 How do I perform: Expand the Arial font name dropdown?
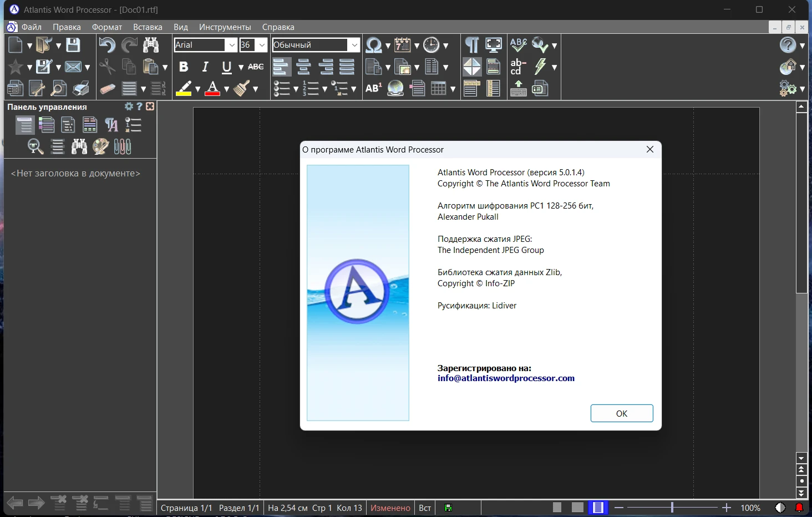[x=231, y=45]
